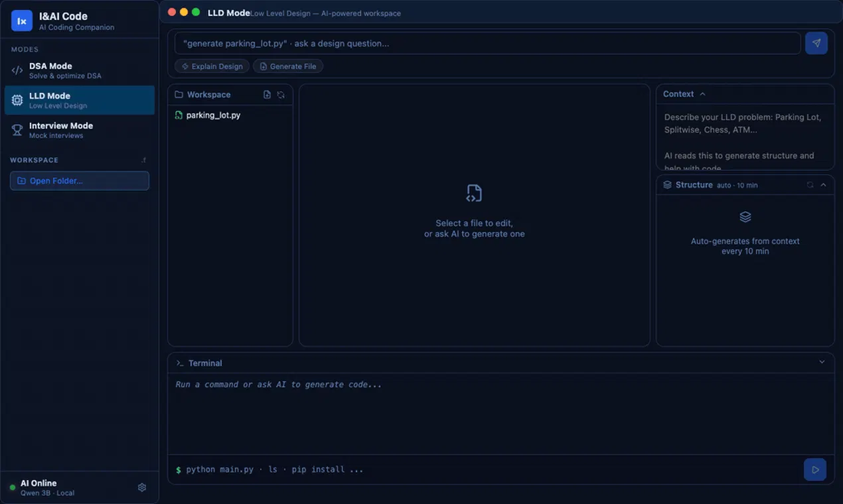This screenshot has height=504, width=843.
Task: Click the green maximize window button
Action: (196, 12)
